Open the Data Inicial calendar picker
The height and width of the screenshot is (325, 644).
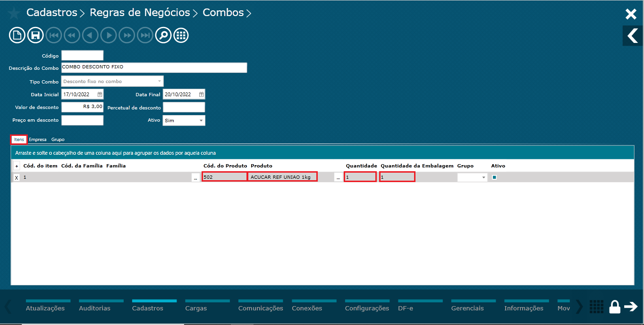(100, 94)
